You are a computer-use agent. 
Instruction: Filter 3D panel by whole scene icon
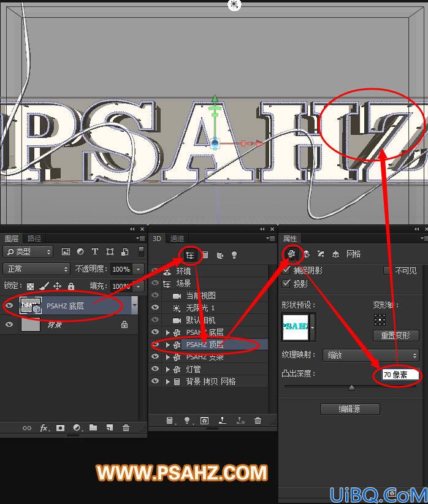coord(190,256)
